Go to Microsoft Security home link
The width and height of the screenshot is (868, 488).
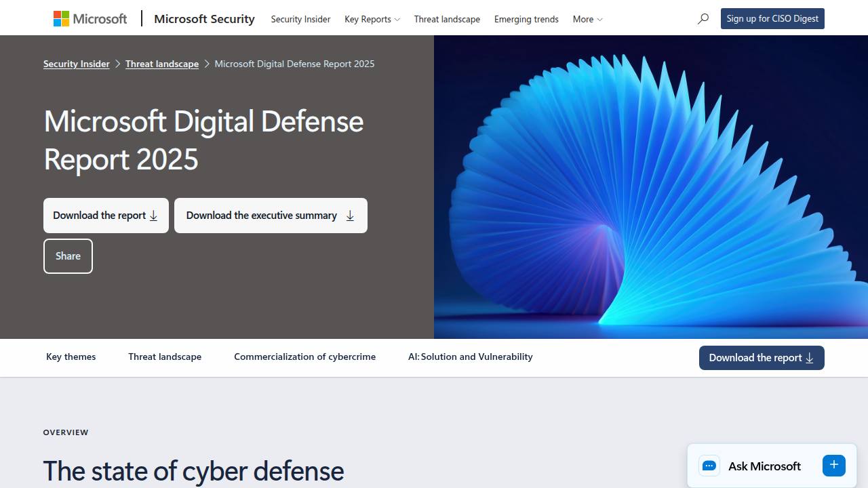pos(204,19)
